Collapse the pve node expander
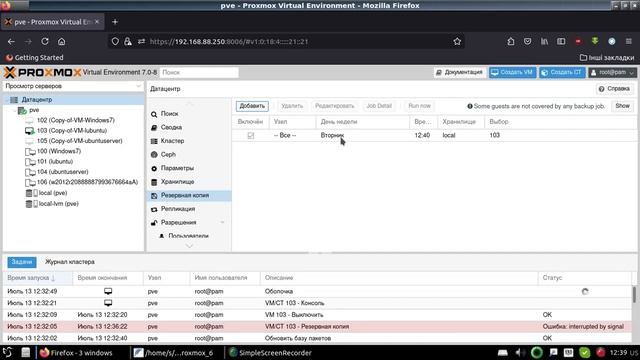 [15, 110]
